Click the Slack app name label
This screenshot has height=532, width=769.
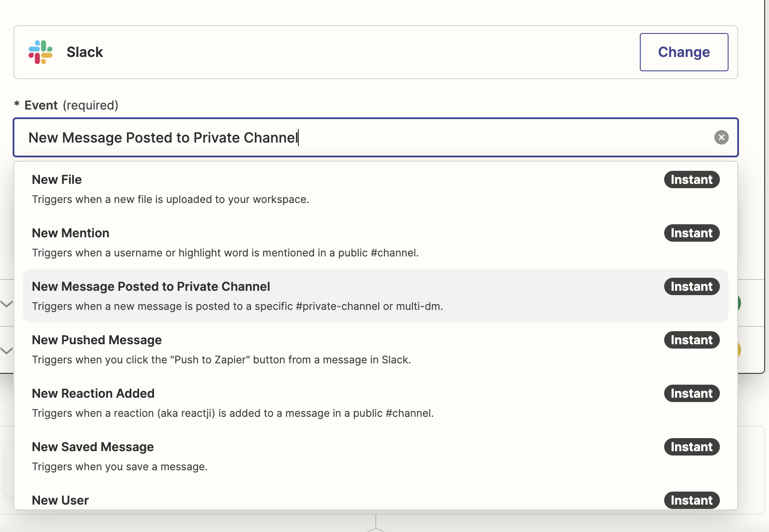pos(85,52)
